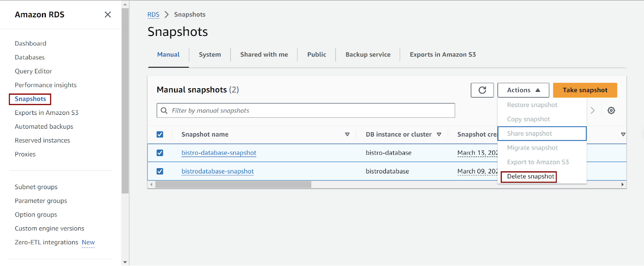Sort by Snapshot name column arrow
Image resolution: width=644 pixels, height=266 pixels.
click(x=347, y=134)
